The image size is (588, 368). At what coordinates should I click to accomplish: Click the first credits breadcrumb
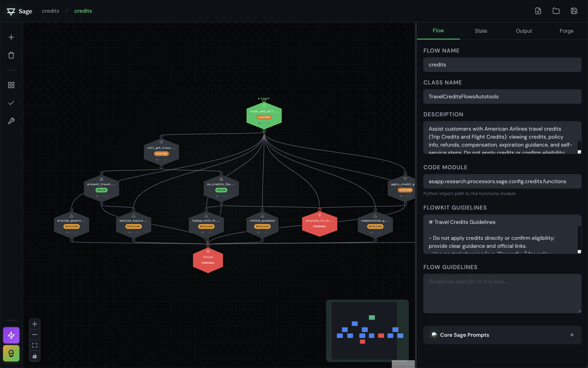tap(51, 11)
